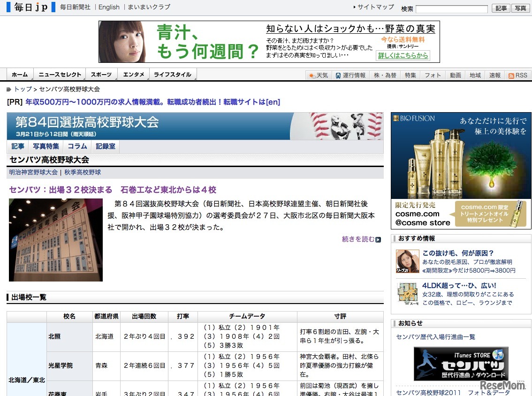Image resolution: width=532 pixels, height=396 pixels.
Task: Open the 毎日新聞社 header link
Action: [76, 7]
